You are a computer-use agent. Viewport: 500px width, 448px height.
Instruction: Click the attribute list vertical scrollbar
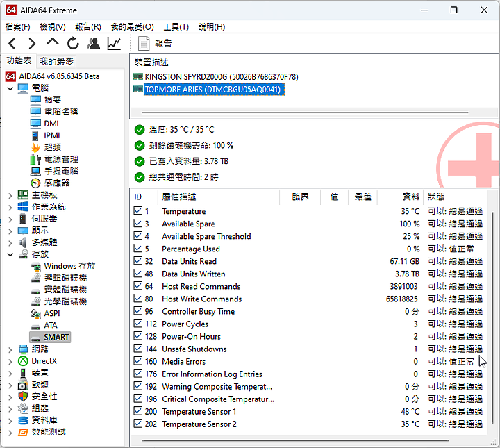492,317
